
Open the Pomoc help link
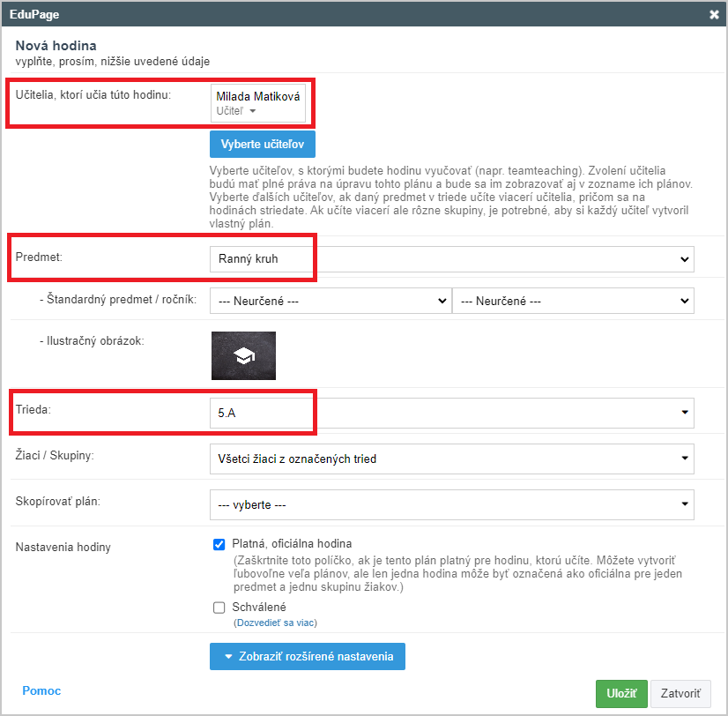(x=41, y=691)
